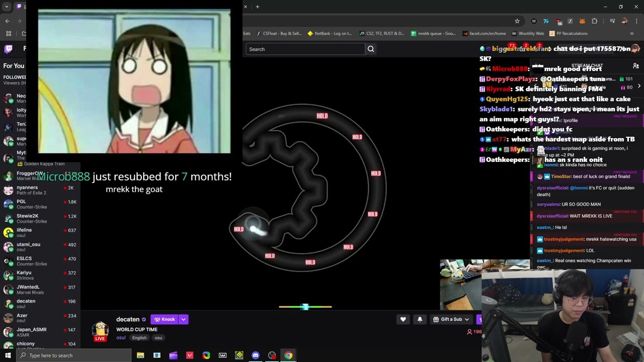Click the Twitch logo home icon
Viewport: 644px width, 362px height.
point(8,49)
